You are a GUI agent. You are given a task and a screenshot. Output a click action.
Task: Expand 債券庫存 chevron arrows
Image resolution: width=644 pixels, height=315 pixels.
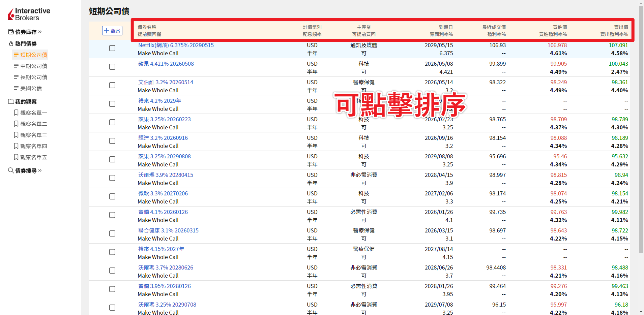(40, 32)
